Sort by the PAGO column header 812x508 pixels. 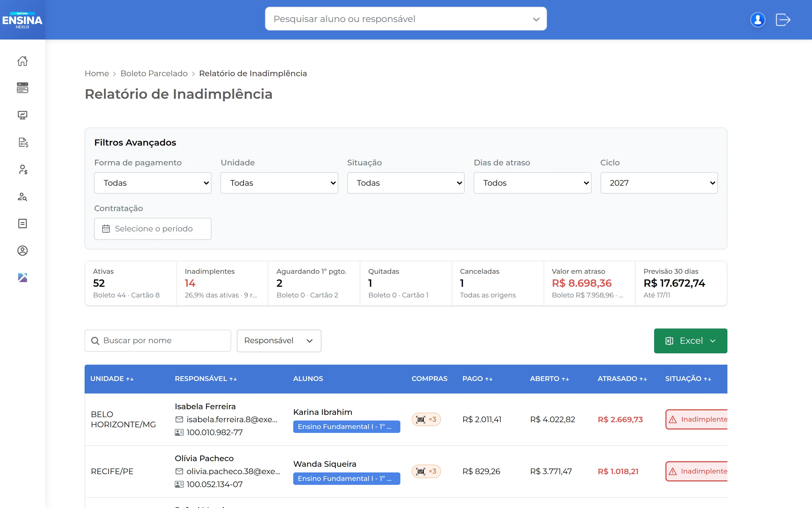pos(477,379)
